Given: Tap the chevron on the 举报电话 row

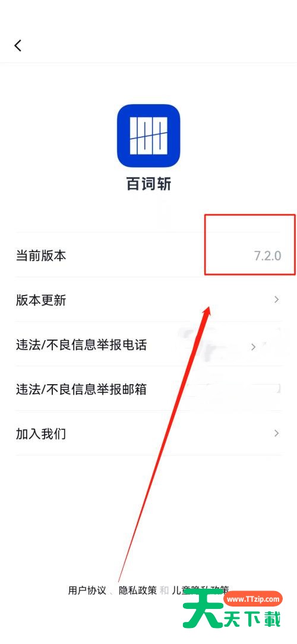Looking at the screenshot, I should [x=253, y=347].
